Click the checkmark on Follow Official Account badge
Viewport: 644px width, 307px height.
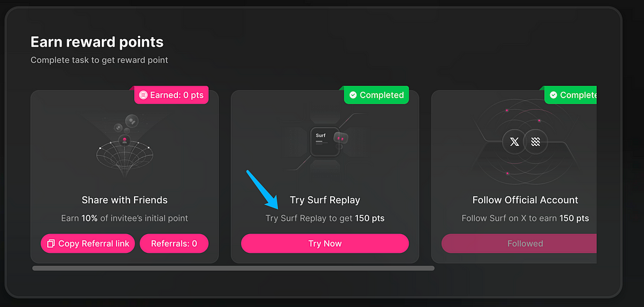pyautogui.click(x=553, y=96)
